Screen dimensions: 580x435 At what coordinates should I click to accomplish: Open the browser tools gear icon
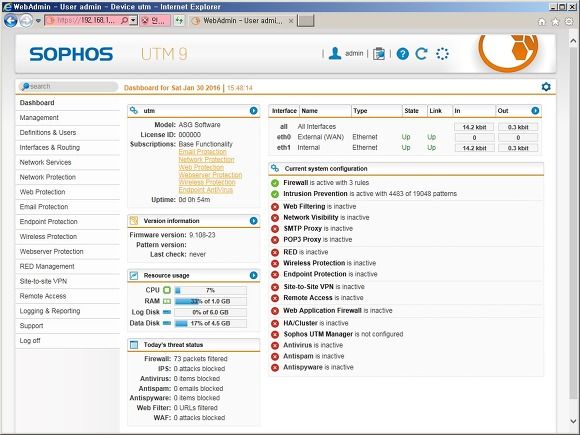(x=569, y=22)
